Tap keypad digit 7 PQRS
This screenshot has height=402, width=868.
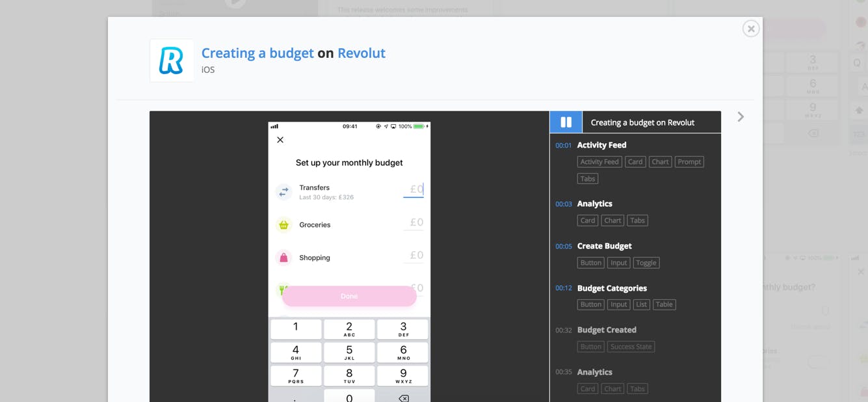click(296, 376)
